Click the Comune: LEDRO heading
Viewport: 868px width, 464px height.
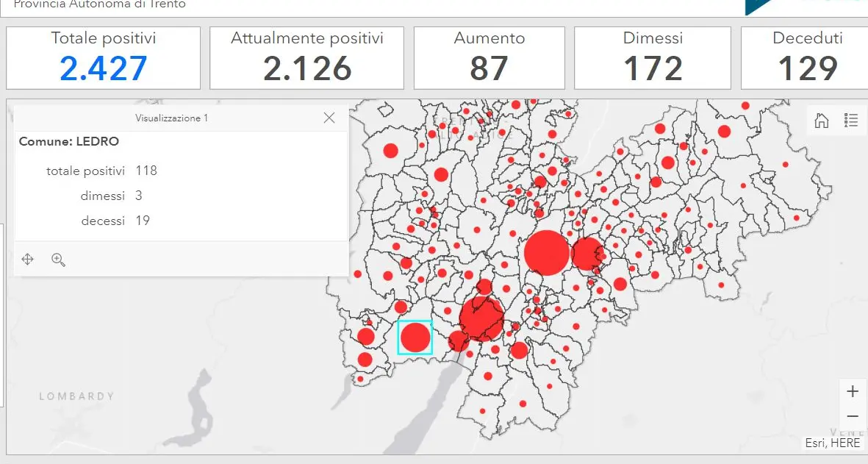pos(69,141)
